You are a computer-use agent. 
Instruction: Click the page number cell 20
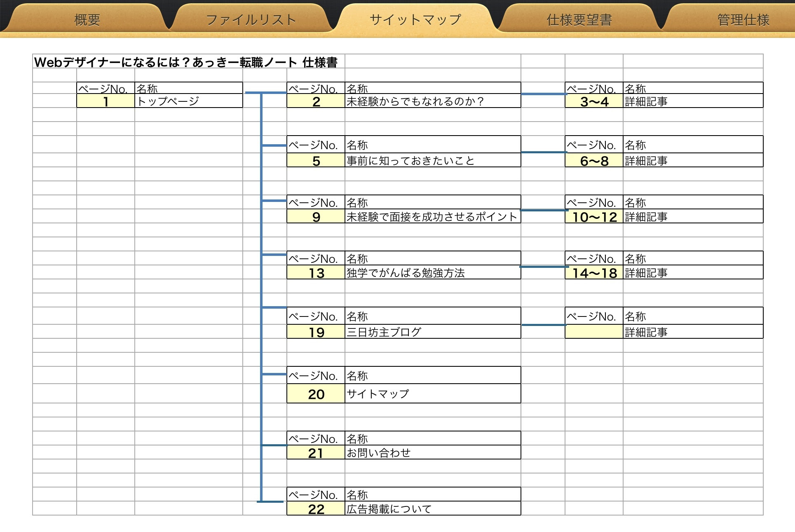coord(316,394)
